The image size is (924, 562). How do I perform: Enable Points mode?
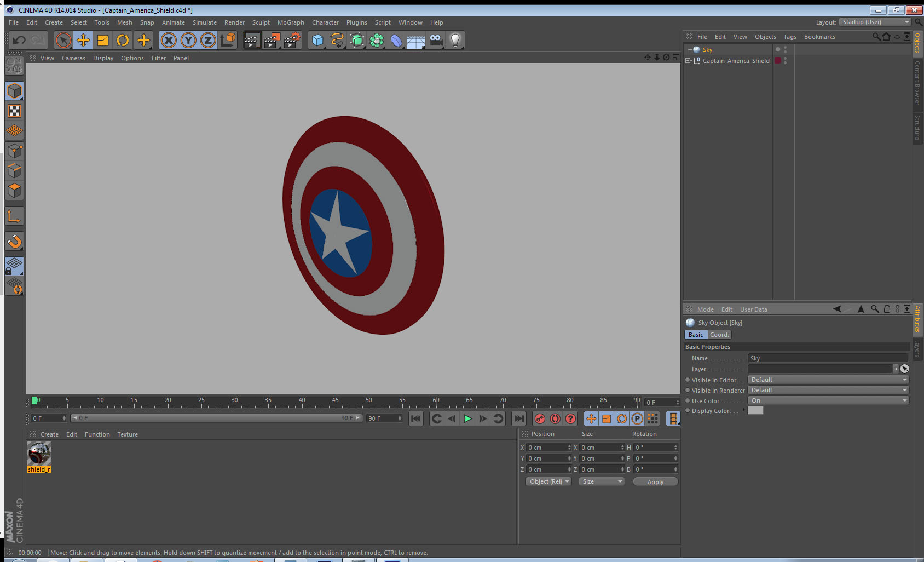coord(14,151)
